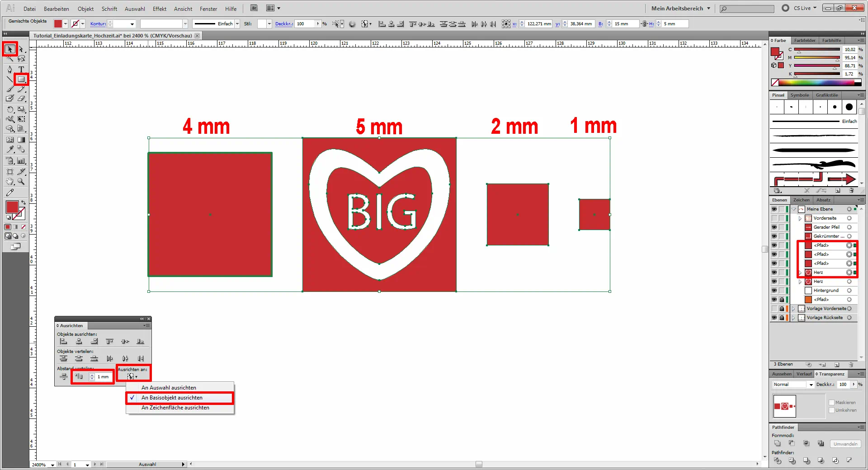The image size is (868, 470).
Task: Collapse the Meine Ebene layer
Action: pos(793,209)
